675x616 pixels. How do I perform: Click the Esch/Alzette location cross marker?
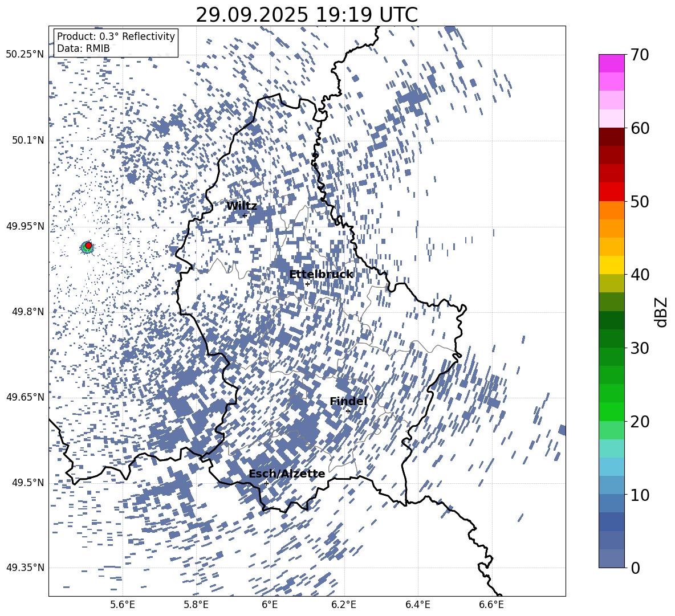coord(266,483)
